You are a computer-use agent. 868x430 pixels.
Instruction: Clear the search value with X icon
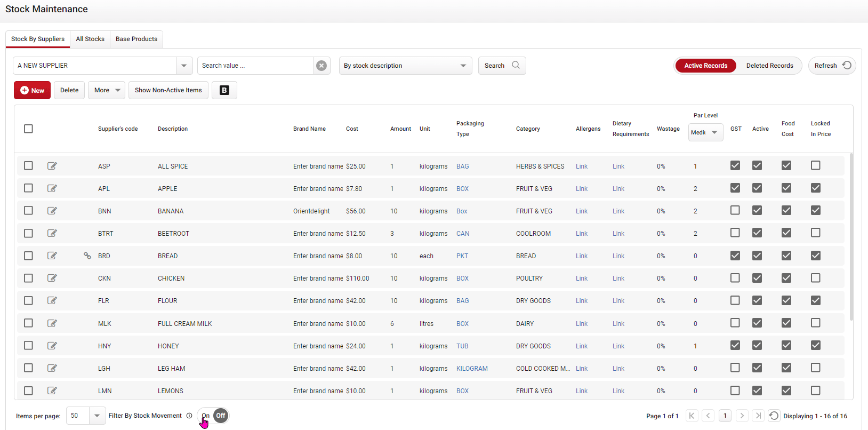(322, 66)
